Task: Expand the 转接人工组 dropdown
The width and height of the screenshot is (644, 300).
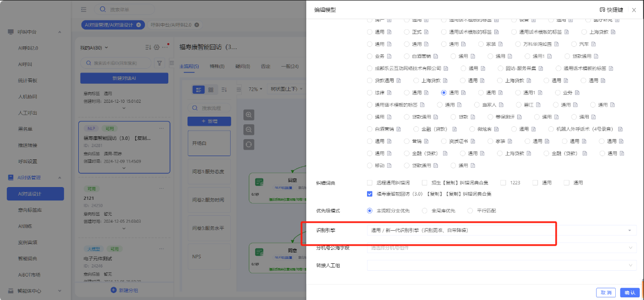Action: [501, 265]
